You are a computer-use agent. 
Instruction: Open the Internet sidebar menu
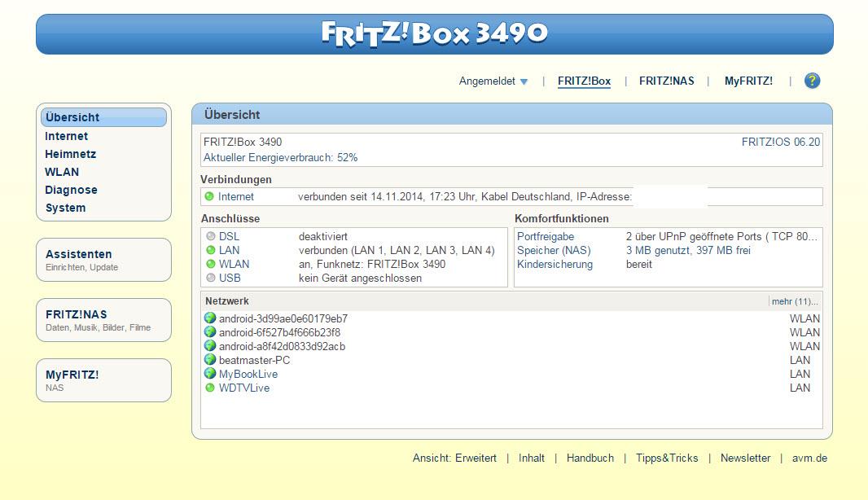tap(67, 136)
